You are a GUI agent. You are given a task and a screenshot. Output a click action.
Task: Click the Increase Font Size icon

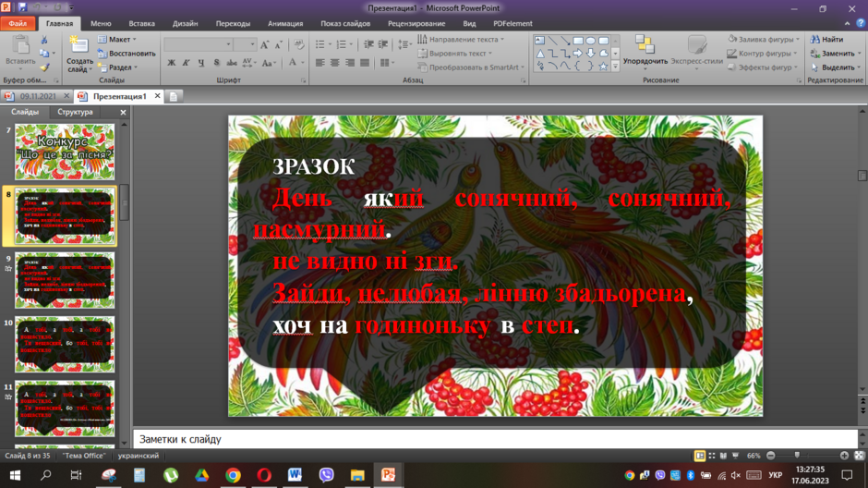(x=265, y=44)
